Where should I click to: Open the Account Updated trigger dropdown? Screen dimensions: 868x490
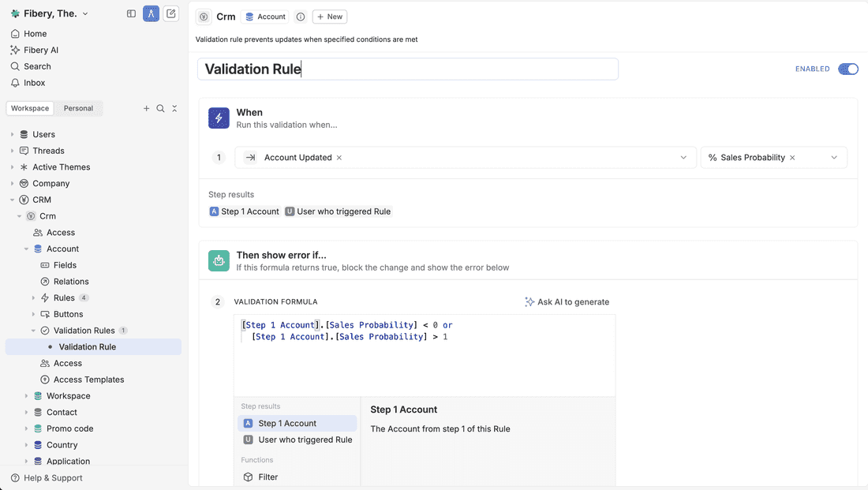point(683,158)
